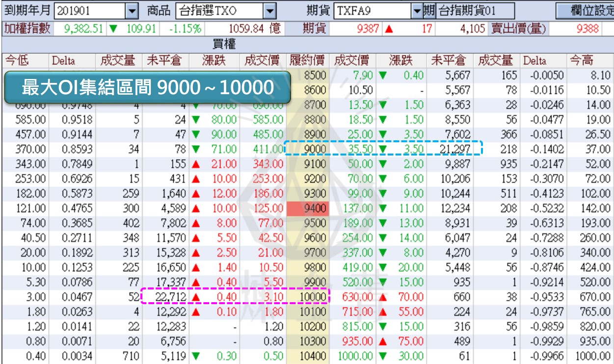The image size is (614, 364).
Task: Click call Delta value 0.4765
Action: pos(77,208)
